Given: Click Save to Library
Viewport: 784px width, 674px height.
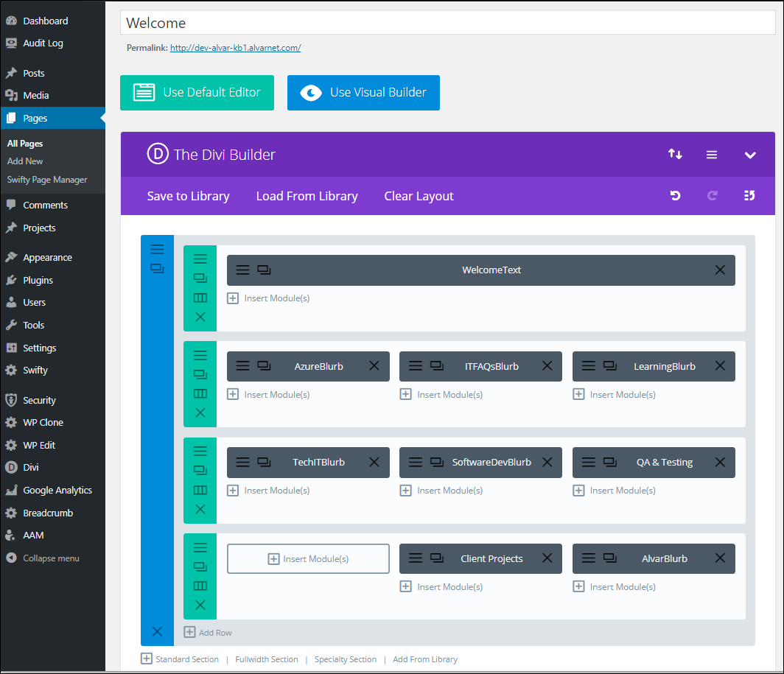Looking at the screenshot, I should (188, 196).
